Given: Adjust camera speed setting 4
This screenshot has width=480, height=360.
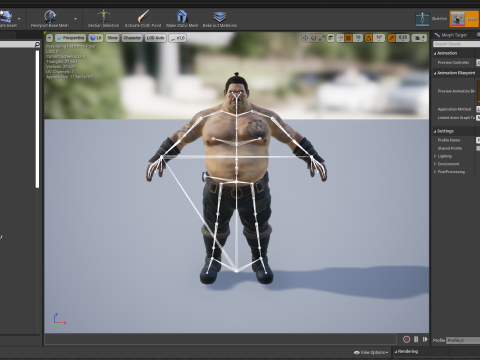Looking at the screenshot, I should click(419, 38).
